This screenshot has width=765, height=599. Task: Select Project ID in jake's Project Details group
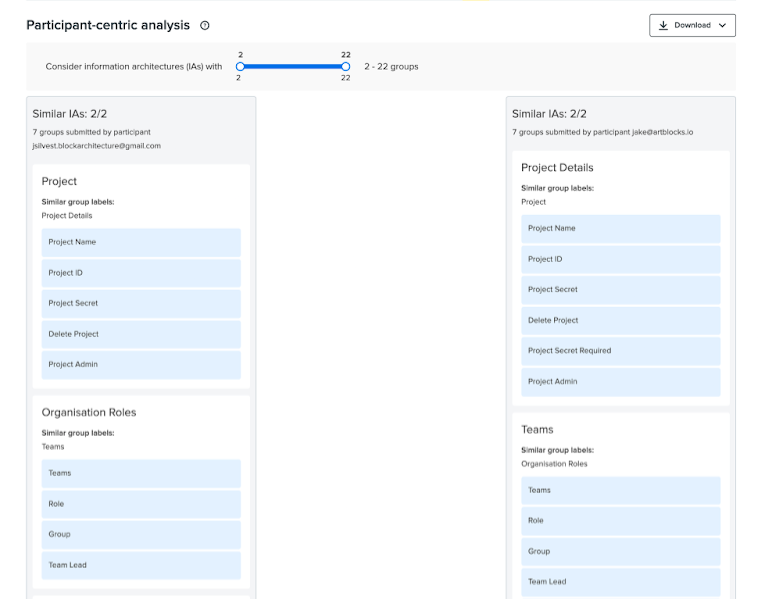[x=621, y=260]
